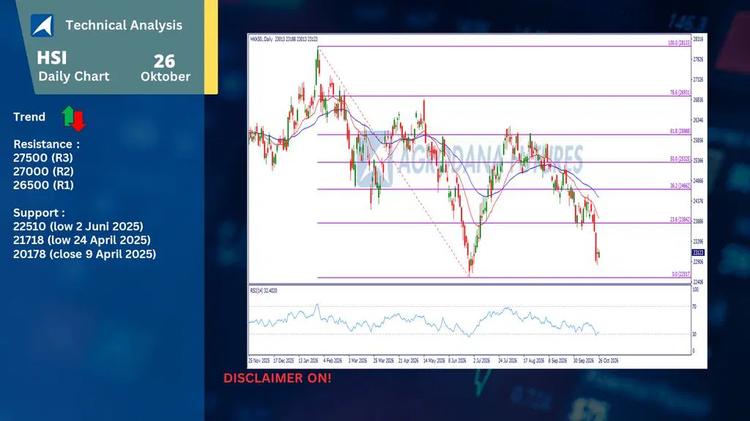Select resistance level 26500 (R1)
This screenshot has height=421, width=750.
44,185
